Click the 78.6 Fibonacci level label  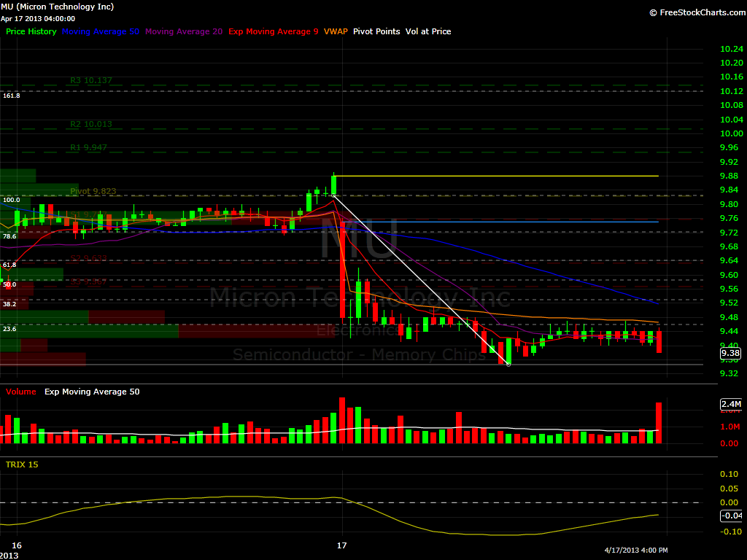9,236
